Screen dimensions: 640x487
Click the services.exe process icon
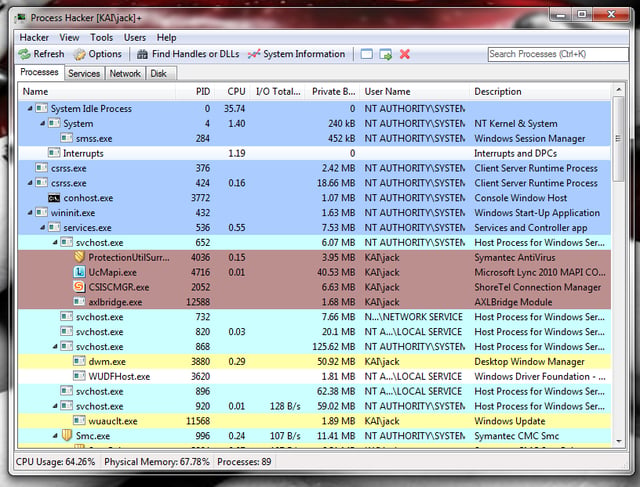pos(54,227)
